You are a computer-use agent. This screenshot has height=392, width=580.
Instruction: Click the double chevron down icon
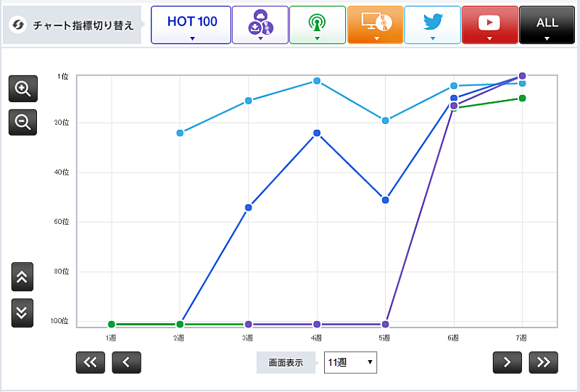(x=22, y=312)
